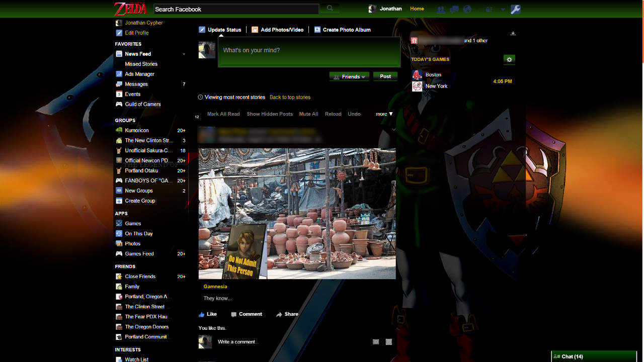Click the Games app icon in sidebar

point(119,223)
